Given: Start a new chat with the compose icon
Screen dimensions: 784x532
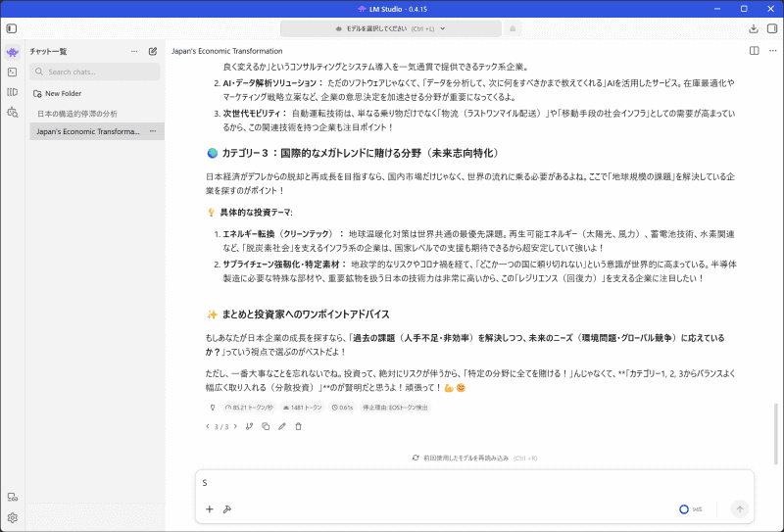Looking at the screenshot, I should pyautogui.click(x=153, y=51).
